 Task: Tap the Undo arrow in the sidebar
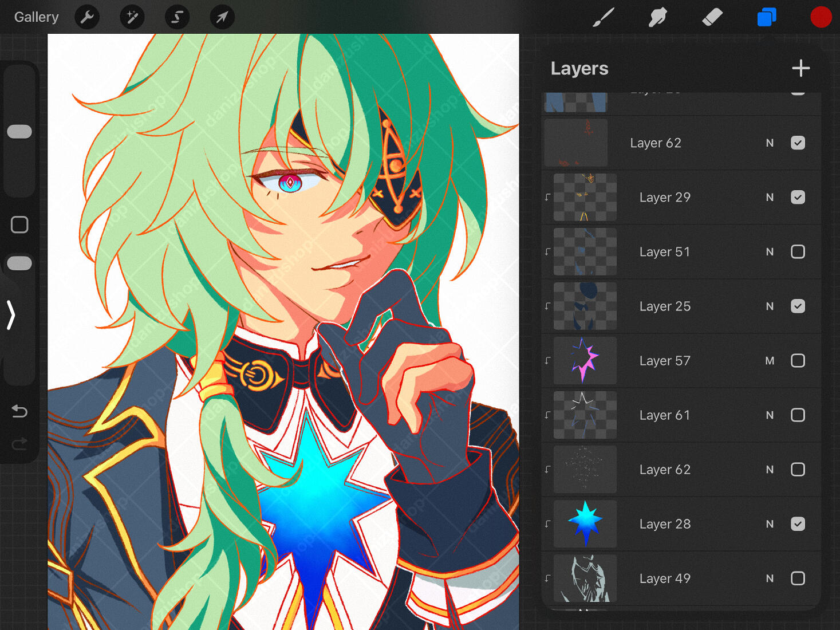pyautogui.click(x=19, y=411)
